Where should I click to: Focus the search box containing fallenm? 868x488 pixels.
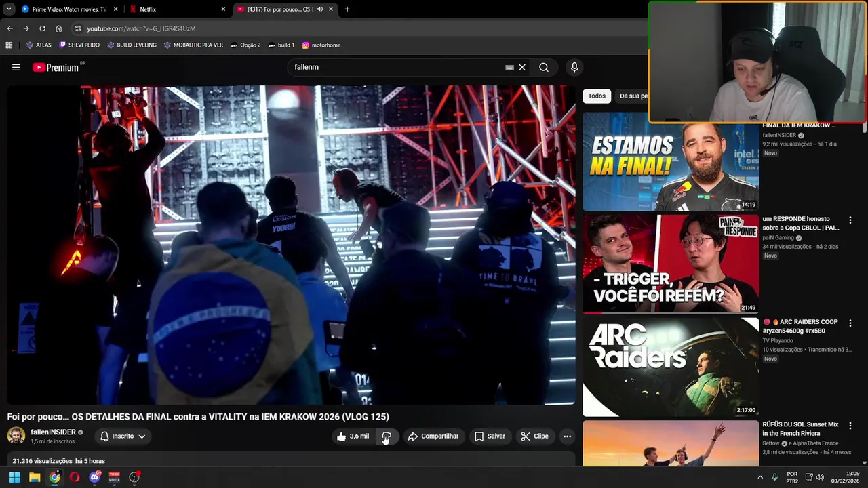(x=400, y=67)
